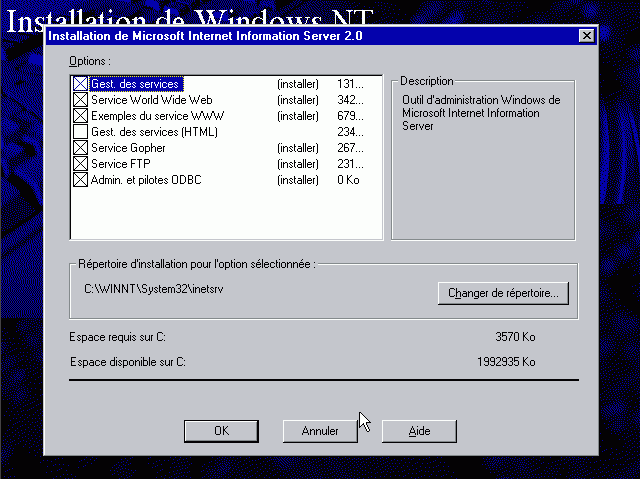The image size is (640, 479).
Task: Select the 'Service FTP' label
Action: pyautogui.click(x=121, y=164)
